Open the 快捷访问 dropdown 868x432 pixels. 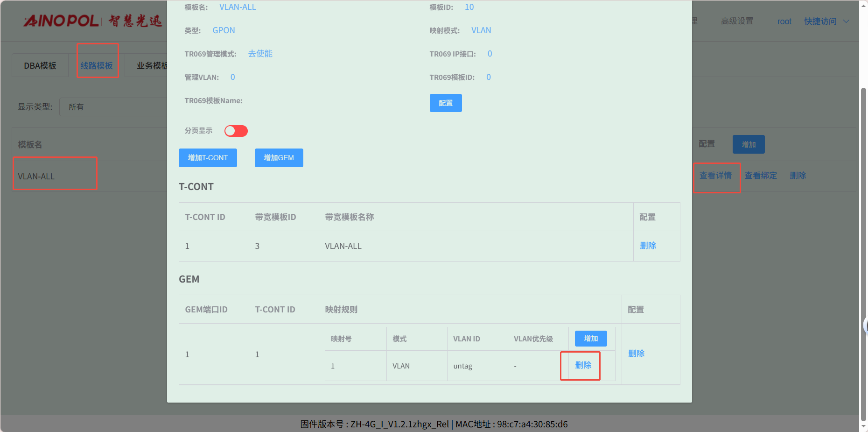[826, 21]
